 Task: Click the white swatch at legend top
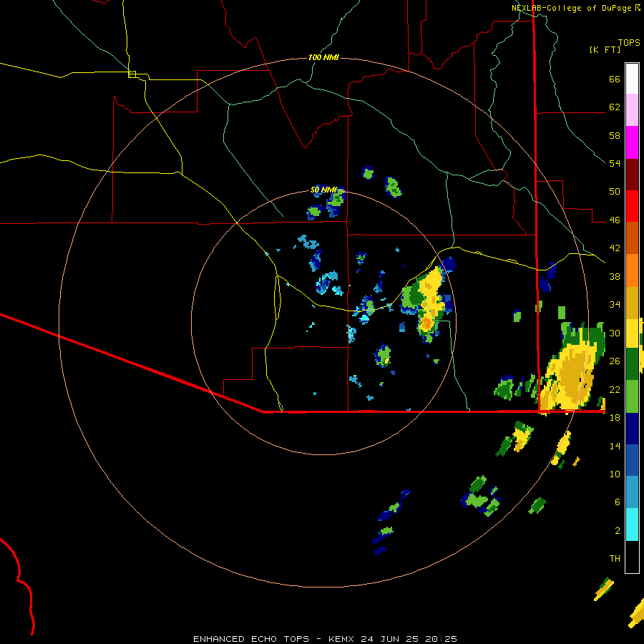tap(632, 79)
